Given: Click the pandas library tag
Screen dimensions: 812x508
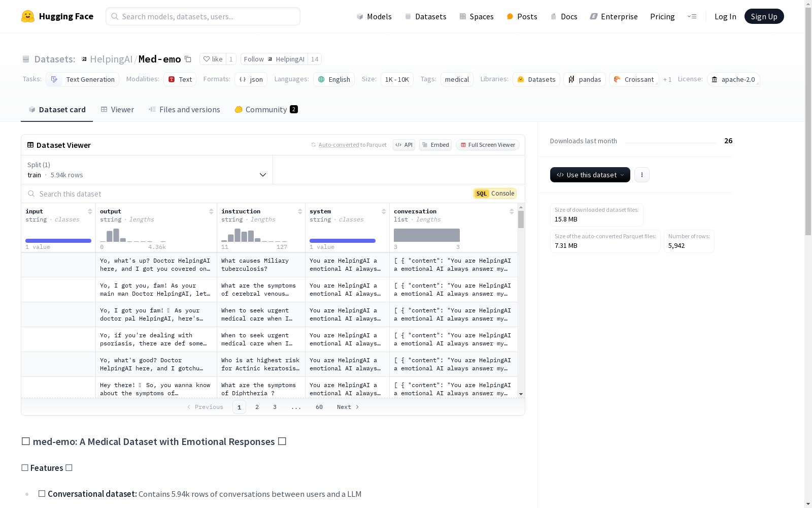Looking at the screenshot, I should [x=585, y=79].
